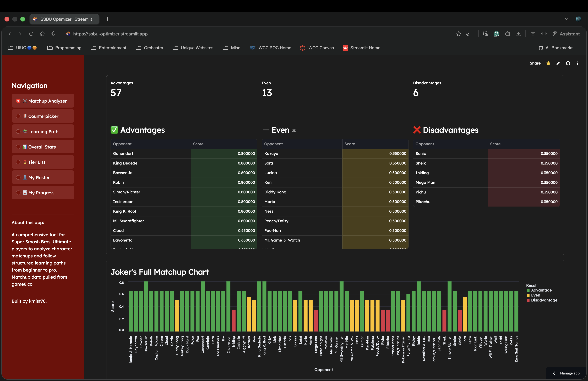Open the GitHub repository icon

[x=568, y=63]
